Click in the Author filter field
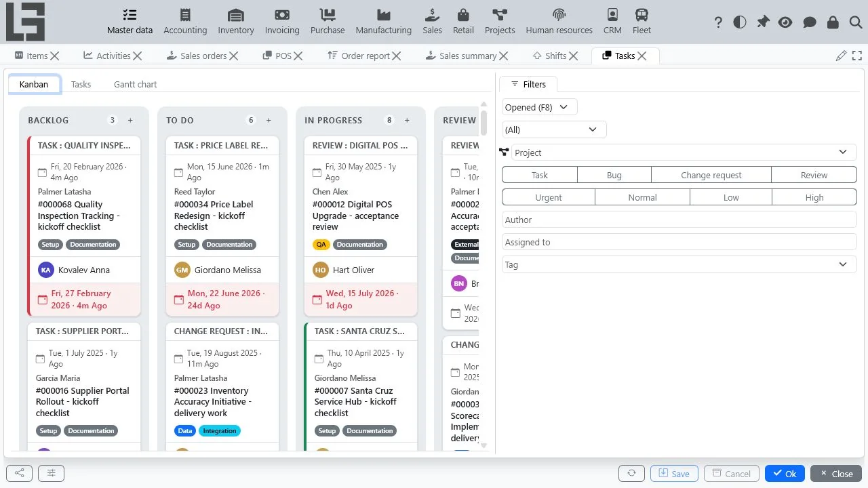 coord(679,220)
